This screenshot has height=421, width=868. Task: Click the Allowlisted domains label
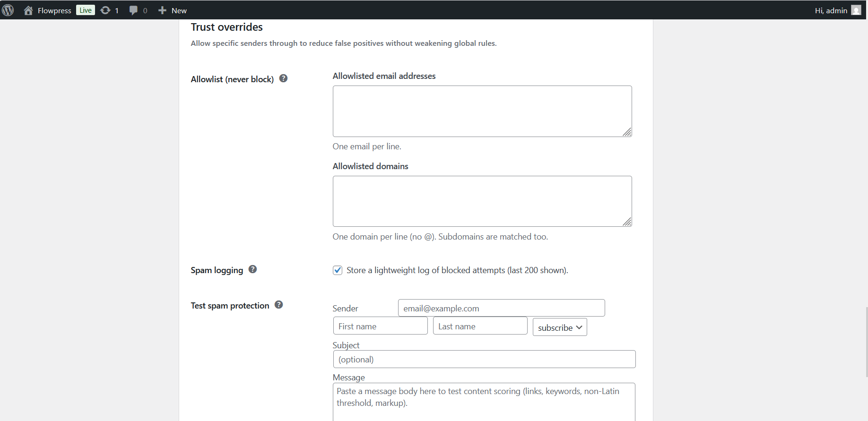point(371,166)
